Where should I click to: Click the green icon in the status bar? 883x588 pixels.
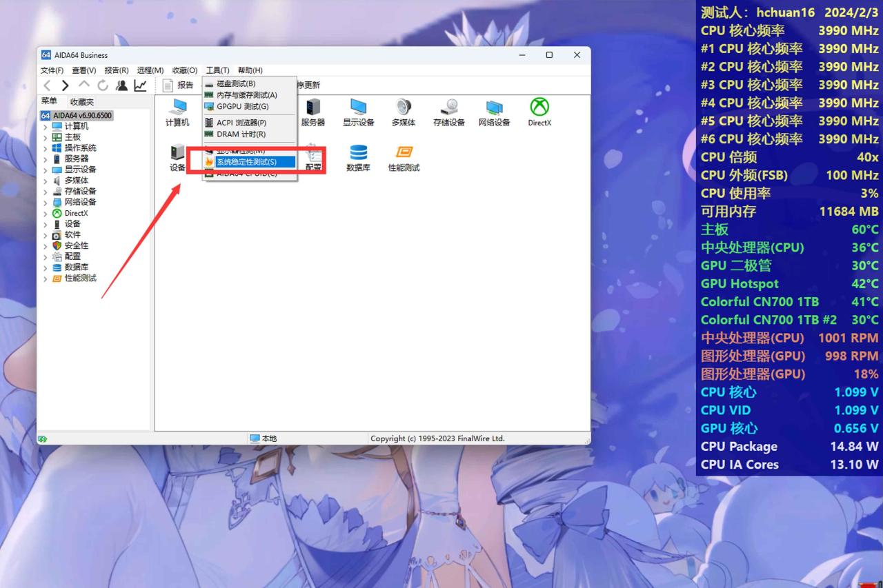(x=43, y=438)
